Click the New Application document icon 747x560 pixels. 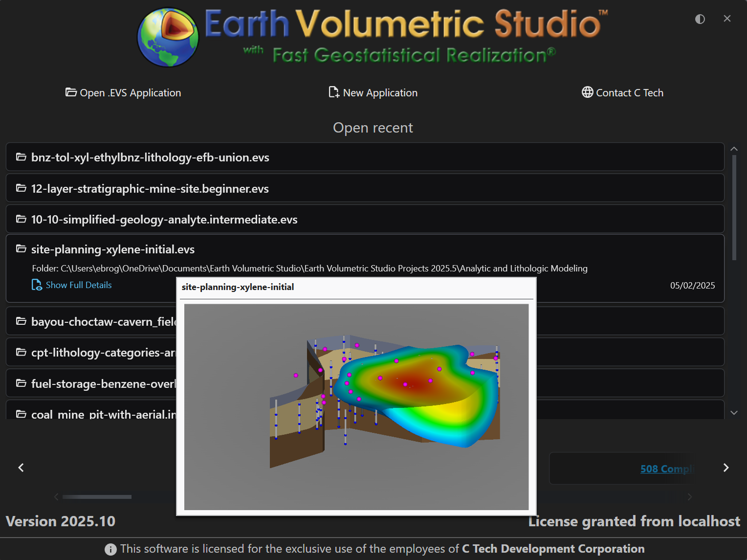pyautogui.click(x=334, y=92)
